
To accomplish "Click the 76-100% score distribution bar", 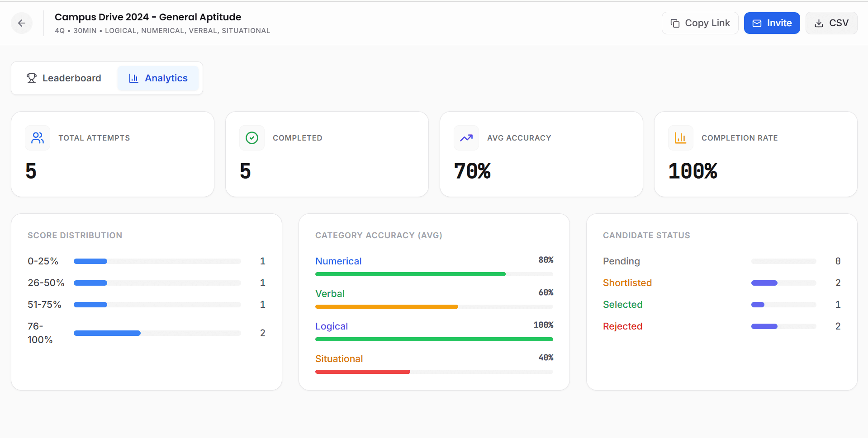I will coord(157,333).
